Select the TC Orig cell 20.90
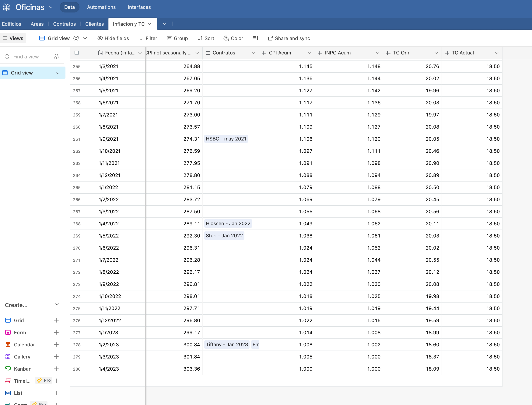This screenshot has width=532, height=405. coord(412,163)
